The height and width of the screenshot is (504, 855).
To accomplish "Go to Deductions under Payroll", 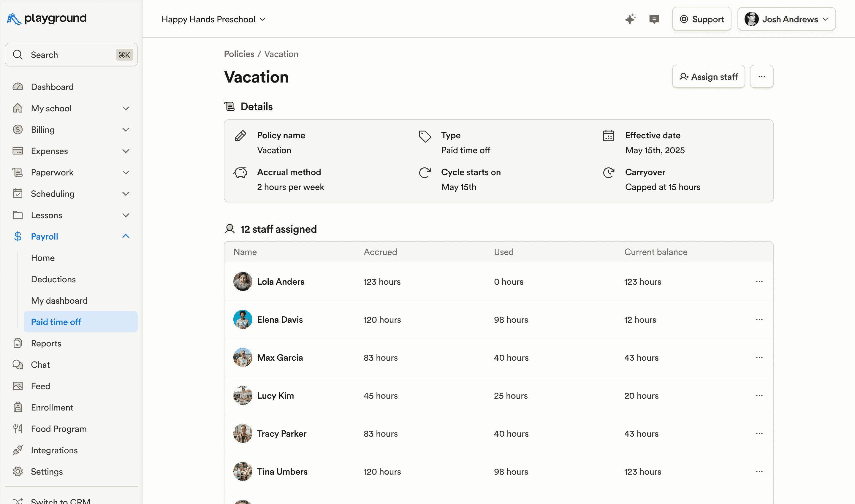I will 53,279.
